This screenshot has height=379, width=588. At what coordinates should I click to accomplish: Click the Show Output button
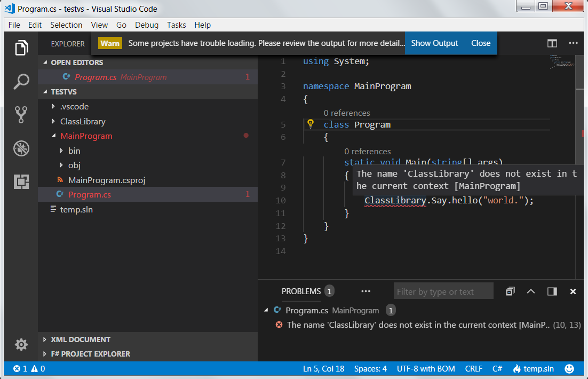(434, 43)
